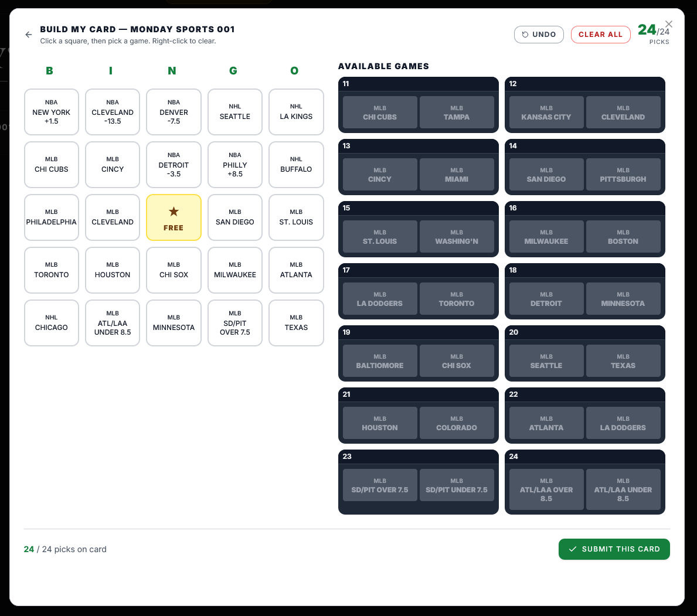This screenshot has width=697, height=616.
Task: Select the NBA Detroit -3.5 square
Action: tap(174, 165)
